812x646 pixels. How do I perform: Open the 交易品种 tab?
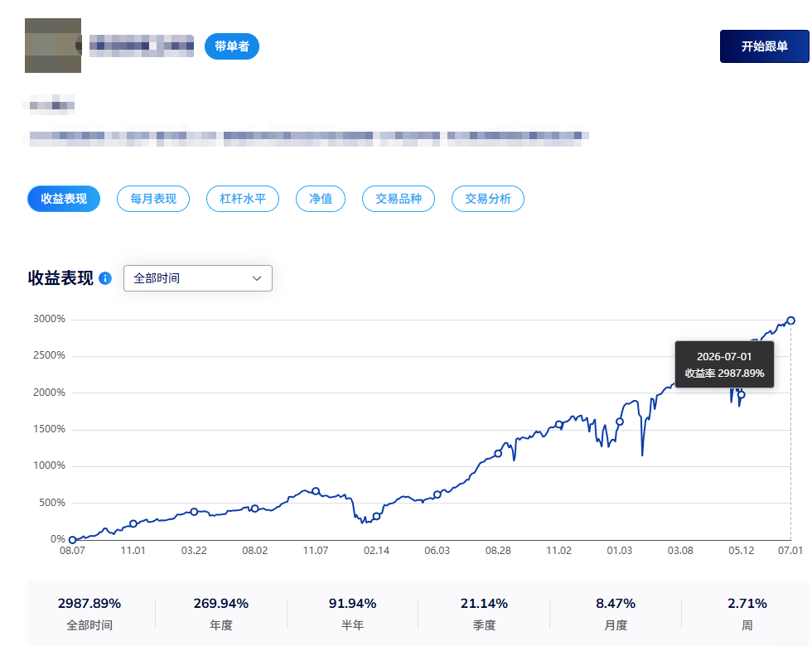(x=399, y=199)
